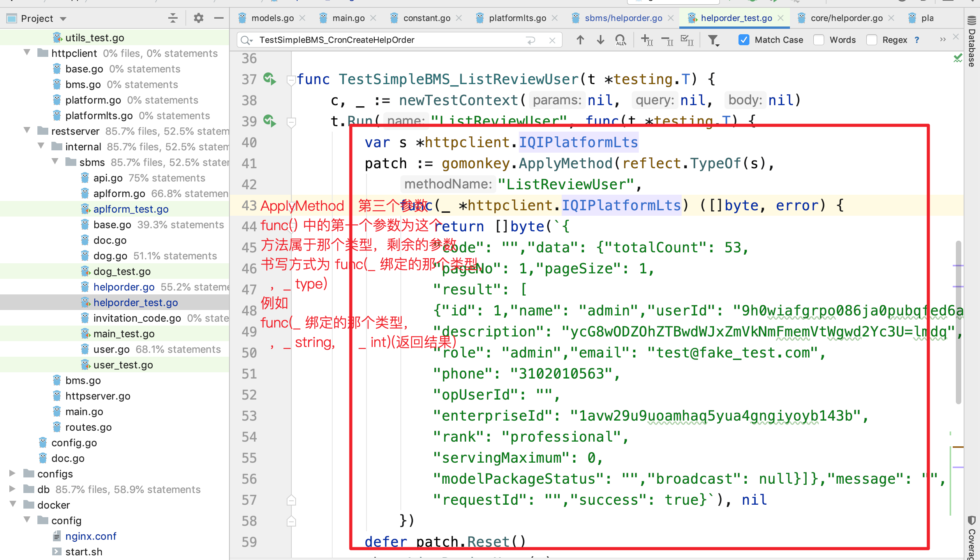Open platform.go in httpclient folder
The image size is (980, 560).
93,100
